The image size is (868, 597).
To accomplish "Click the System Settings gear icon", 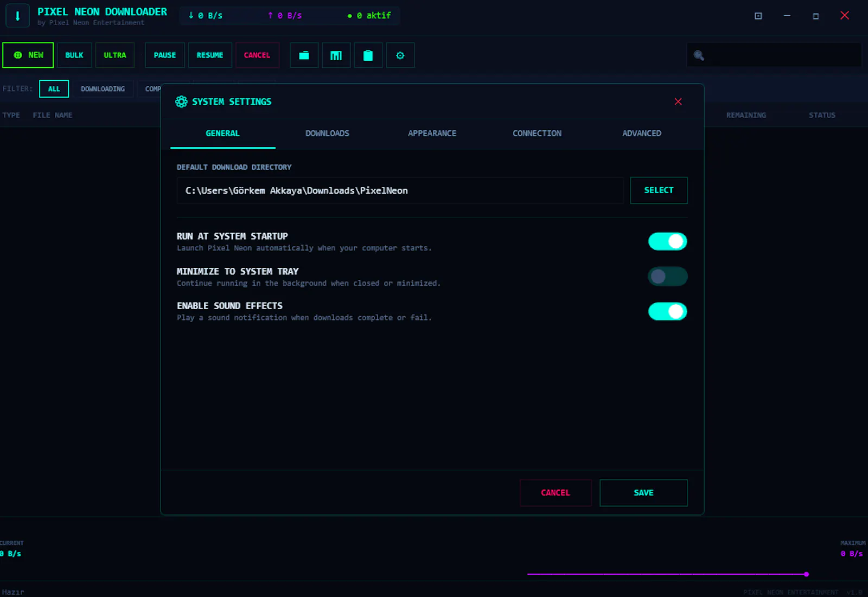I will (x=181, y=101).
